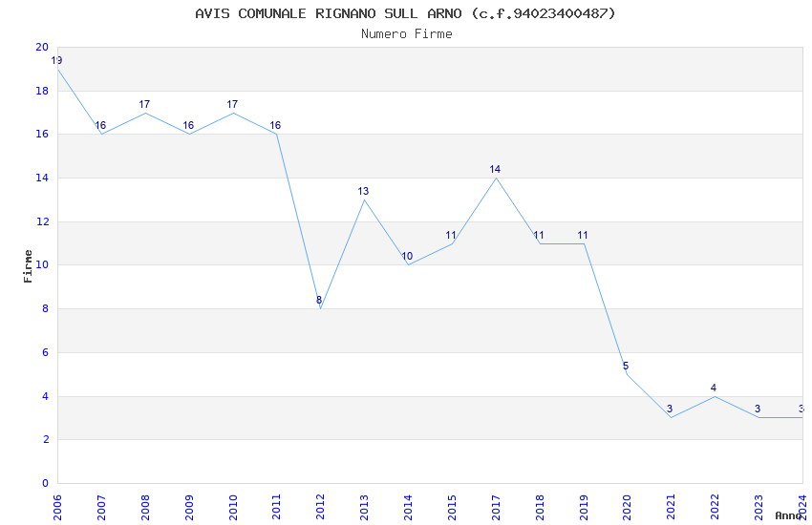Select the 2015 year label on x-axis
Image resolution: width=812 pixels, height=525 pixels.
point(452,507)
